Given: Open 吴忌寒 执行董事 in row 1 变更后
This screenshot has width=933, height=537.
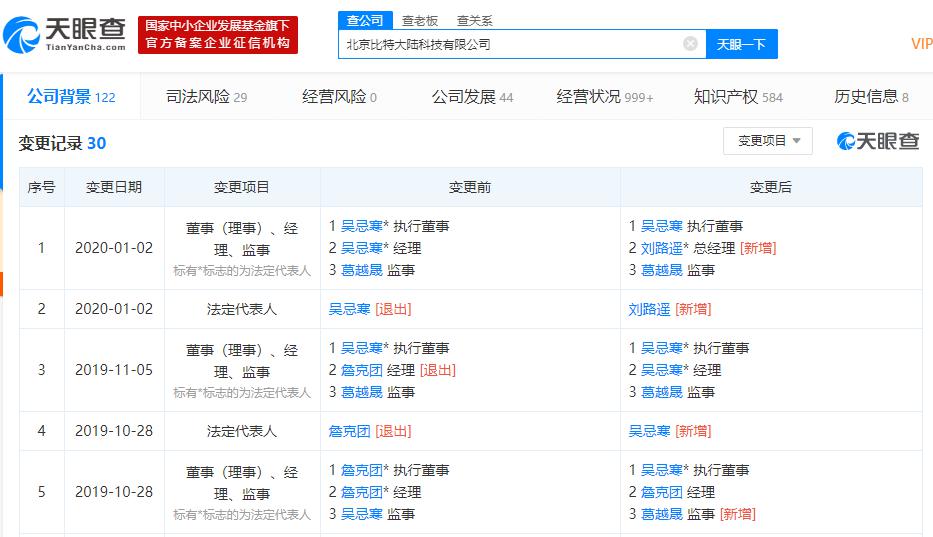Looking at the screenshot, I should point(662,226).
